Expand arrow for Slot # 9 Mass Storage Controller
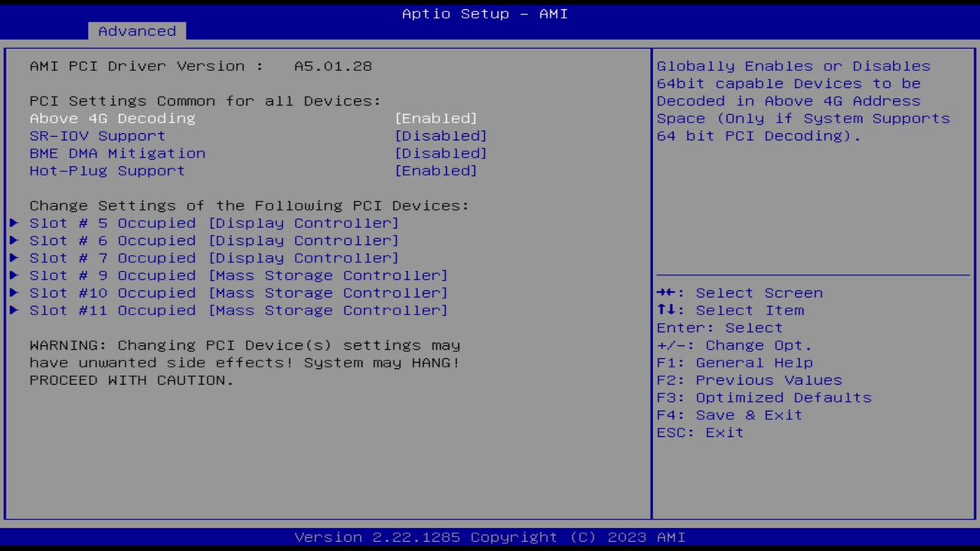Viewport: 980px width, 551px height. point(14,275)
